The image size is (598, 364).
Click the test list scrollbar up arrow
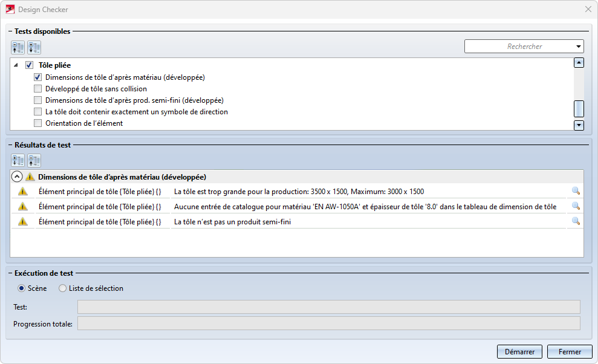(x=579, y=62)
